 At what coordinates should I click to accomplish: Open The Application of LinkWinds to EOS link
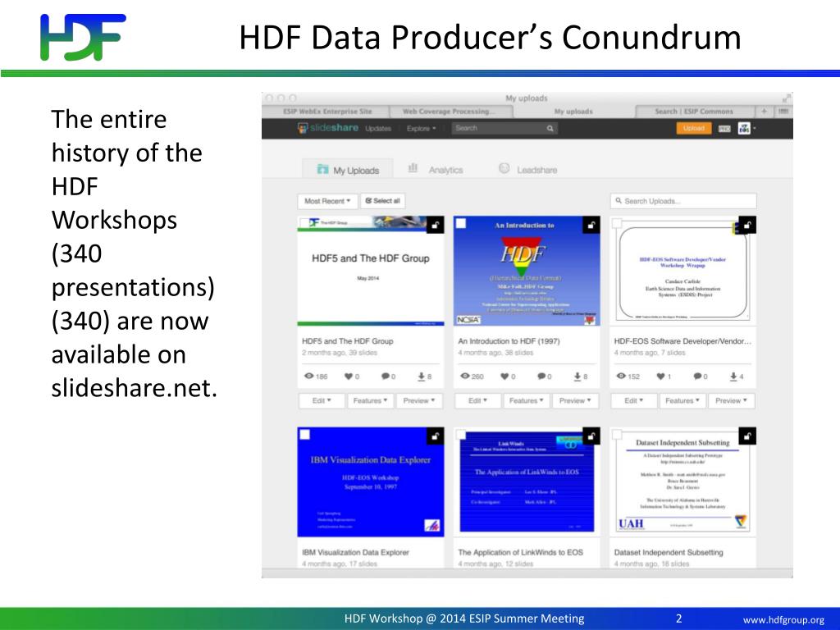click(x=521, y=552)
